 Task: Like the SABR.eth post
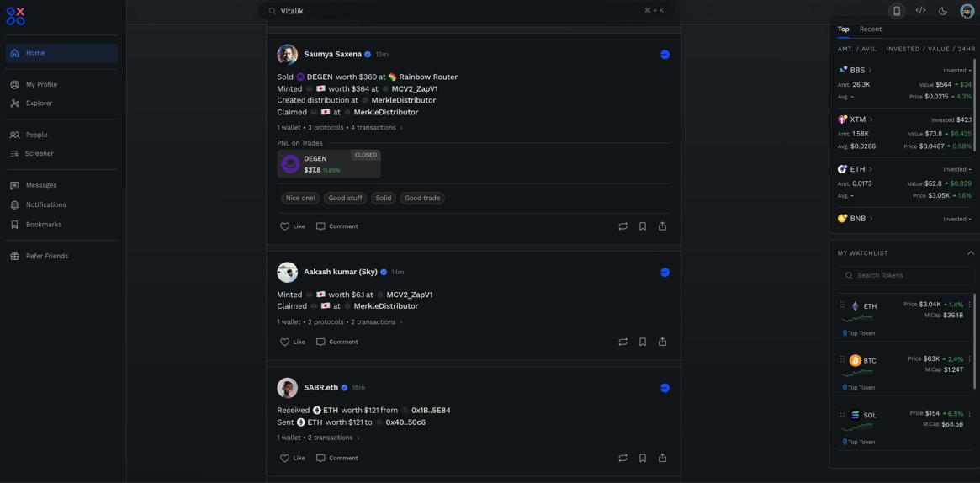click(293, 459)
